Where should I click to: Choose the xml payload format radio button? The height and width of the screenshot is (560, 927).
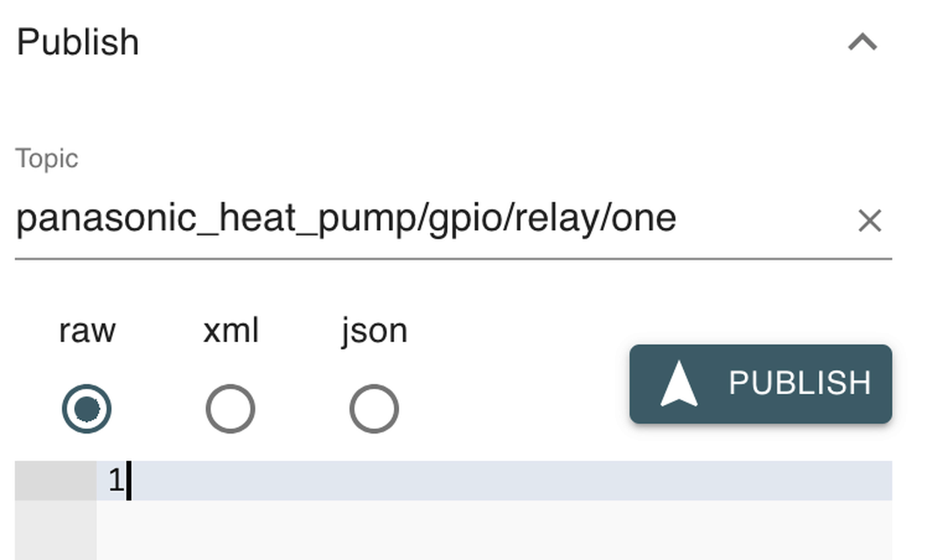click(231, 409)
